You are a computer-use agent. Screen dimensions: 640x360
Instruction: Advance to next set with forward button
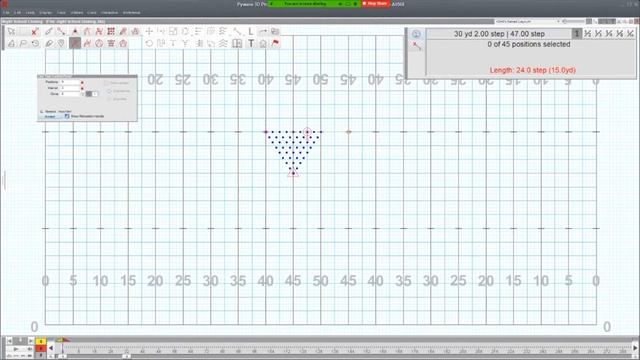tap(31, 340)
